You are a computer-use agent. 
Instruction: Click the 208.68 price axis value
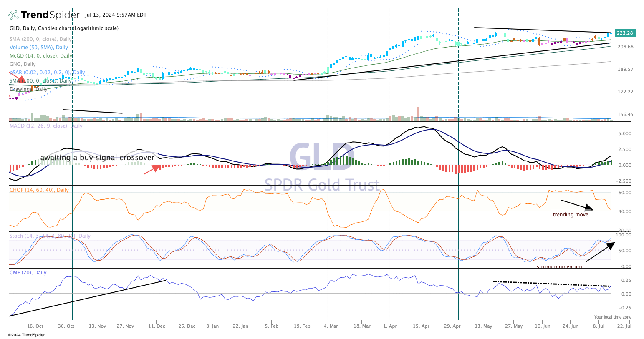click(625, 47)
